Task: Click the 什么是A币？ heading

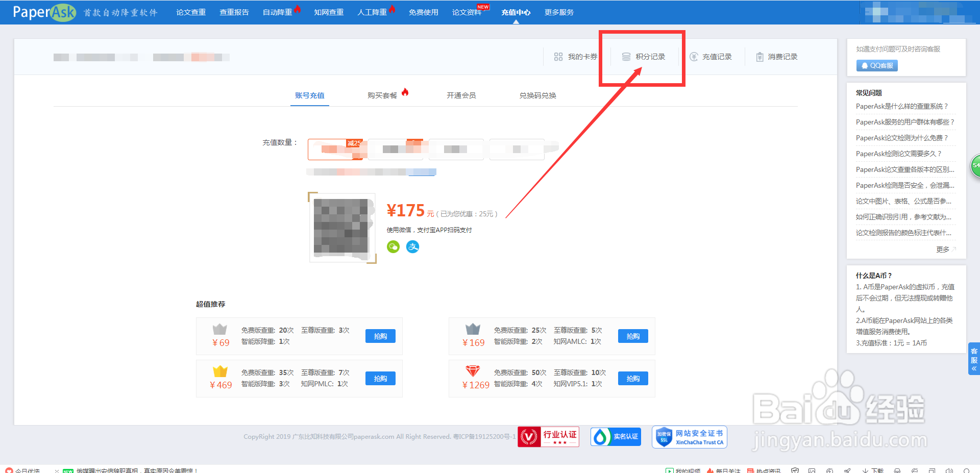Action: pyautogui.click(x=874, y=276)
